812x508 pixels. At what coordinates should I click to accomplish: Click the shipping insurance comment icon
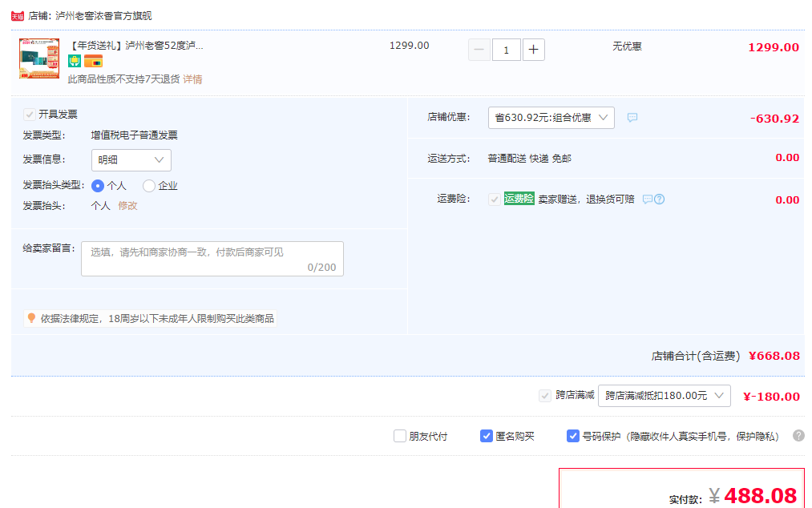click(x=648, y=200)
